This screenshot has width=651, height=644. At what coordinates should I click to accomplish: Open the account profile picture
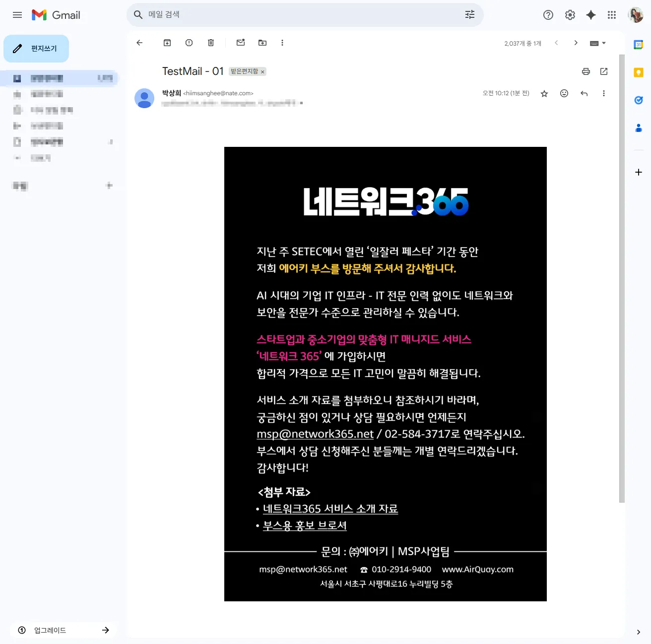pyautogui.click(x=636, y=15)
